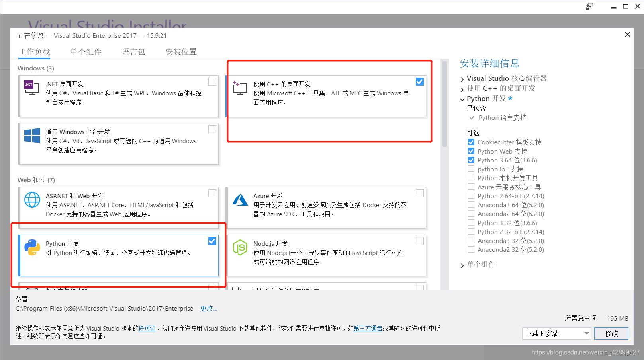The width and height of the screenshot is (644, 360).
Task: Click the 更改... location link
Action: (x=209, y=309)
